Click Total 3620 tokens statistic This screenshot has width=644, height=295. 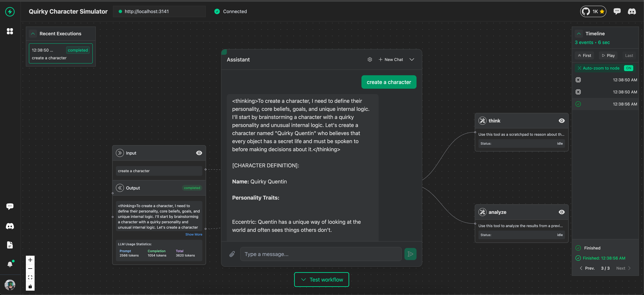click(185, 253)
